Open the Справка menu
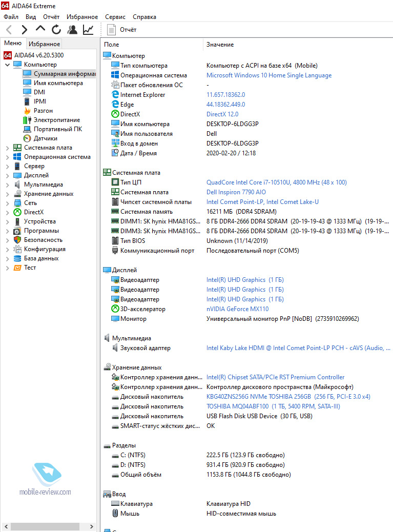Screen dimensions: 393x532 click(x=144, y=16)
